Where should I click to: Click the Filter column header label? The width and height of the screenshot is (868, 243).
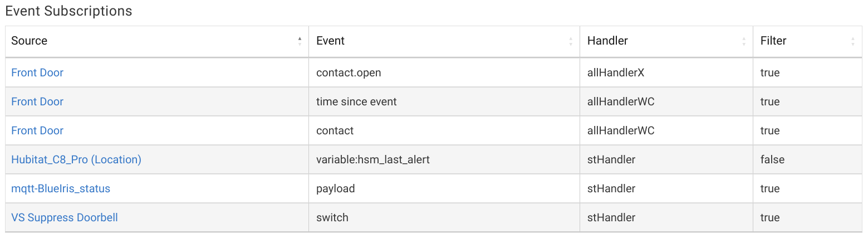[773, 41]
